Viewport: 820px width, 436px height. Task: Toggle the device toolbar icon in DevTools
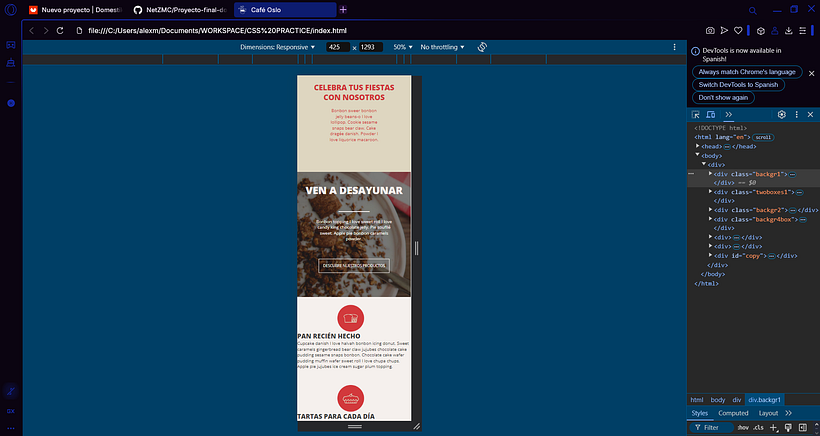click(x=710, y=115)
